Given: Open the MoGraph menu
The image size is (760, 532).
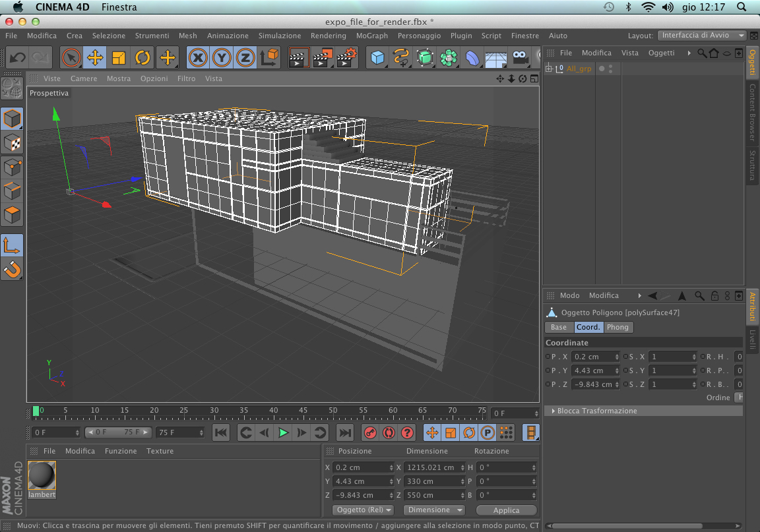Looking at the screenshot, I should pyautogui.click(x=371, y=36).
